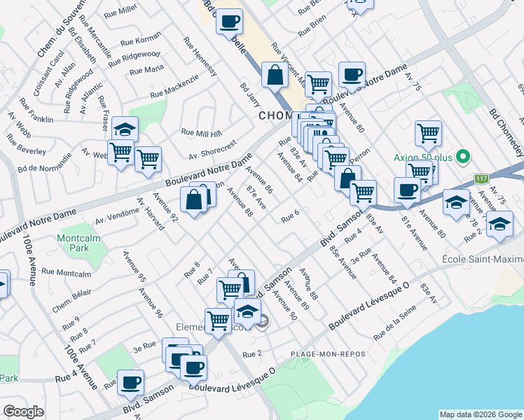Select the Rue de la Seine label
This screenshot has height=420, width=524.
tap(395, 323)
